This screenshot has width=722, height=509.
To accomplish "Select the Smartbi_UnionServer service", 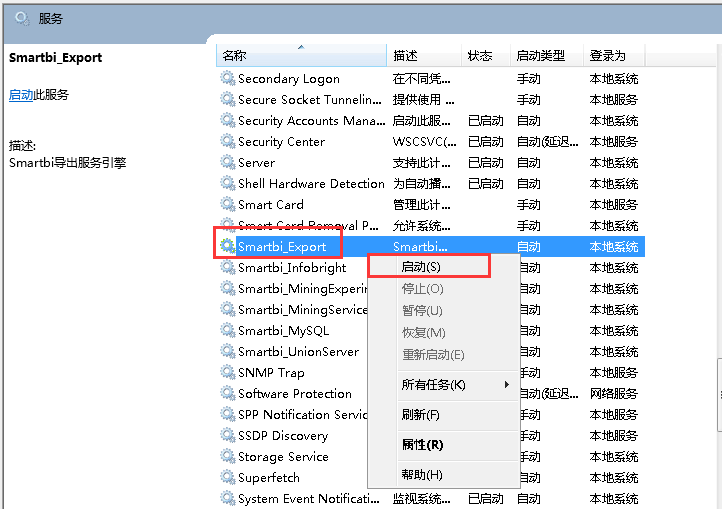I will click(x=298, y=351).
